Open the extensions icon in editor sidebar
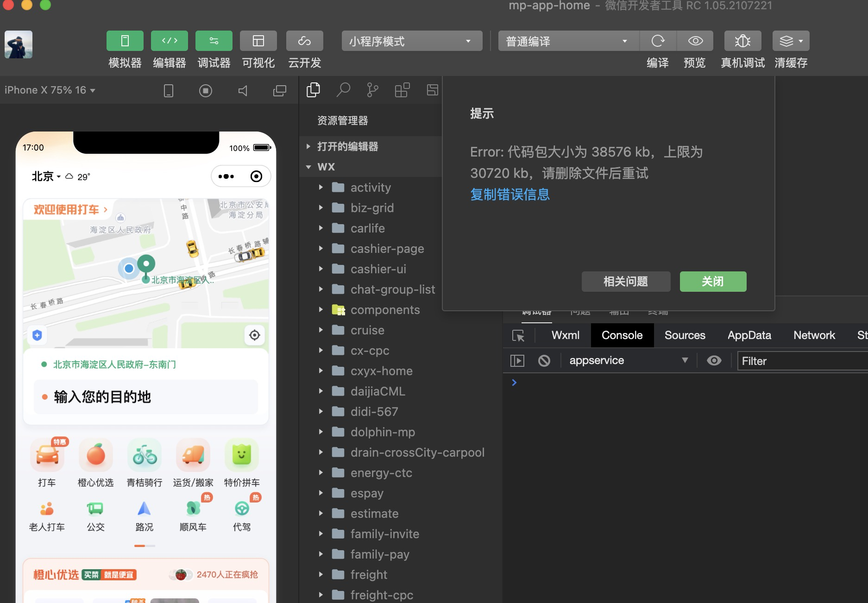868x603 pixels. [402, 90]
